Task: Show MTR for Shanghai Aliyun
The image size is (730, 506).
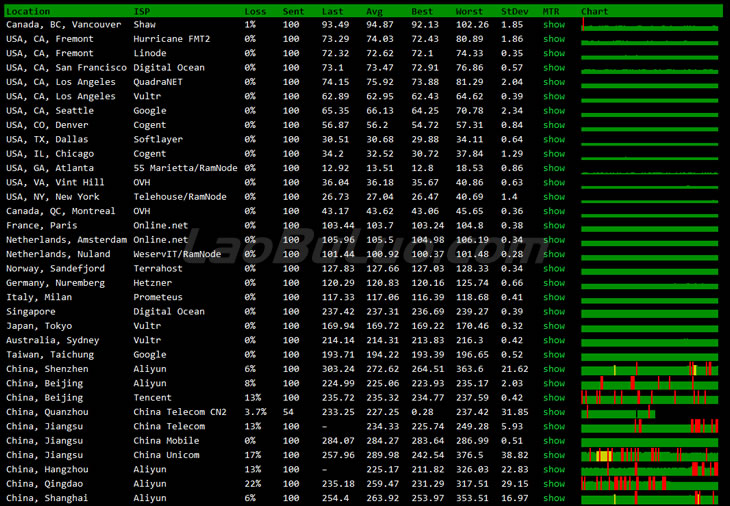Action: tap(554, 499)
